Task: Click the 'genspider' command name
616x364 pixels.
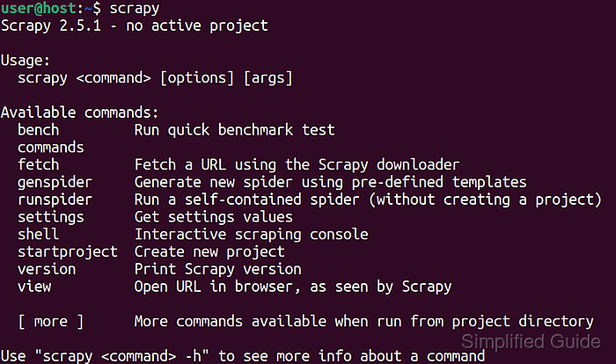Action: coord(55,182)
